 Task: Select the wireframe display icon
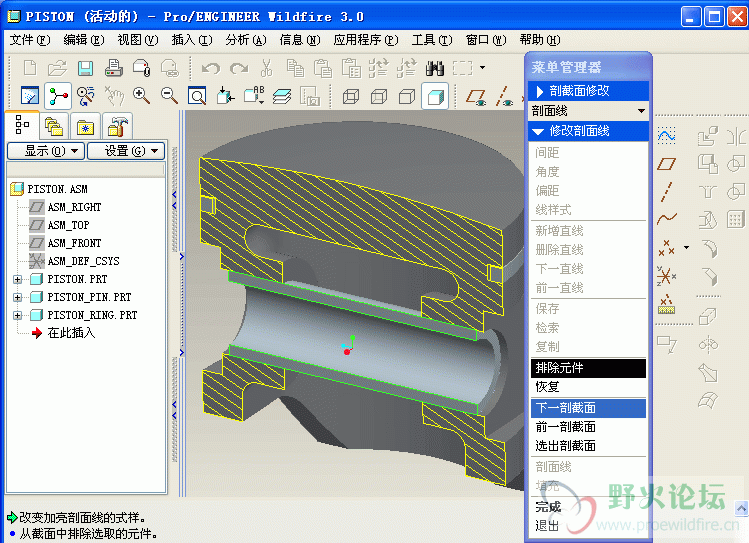pyautogui.click(x=351, y=96)
